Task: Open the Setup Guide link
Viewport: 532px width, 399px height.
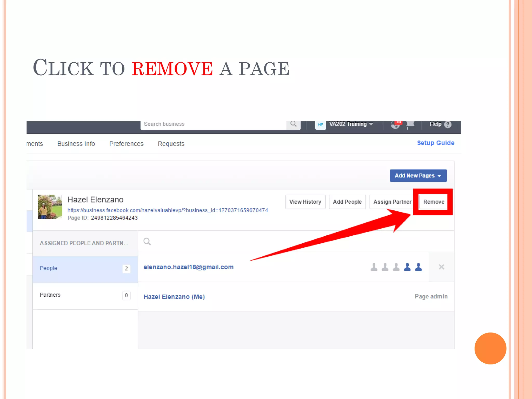Action: click(x=436, y=143)
